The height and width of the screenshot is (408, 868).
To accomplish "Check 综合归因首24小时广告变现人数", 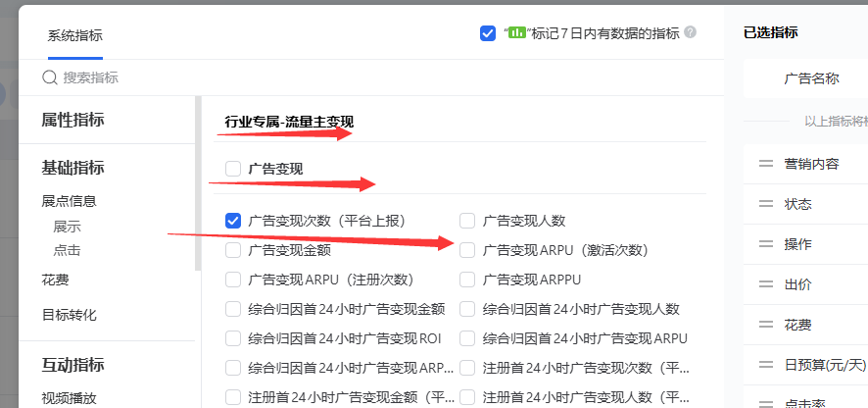I will pos(467,308).
